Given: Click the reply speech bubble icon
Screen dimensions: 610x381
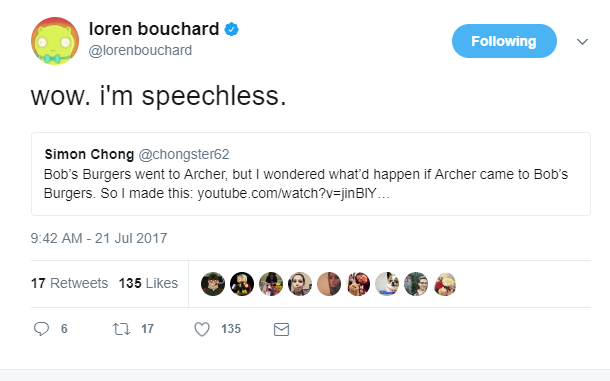Looking at the screenshot, I should 41,329.
